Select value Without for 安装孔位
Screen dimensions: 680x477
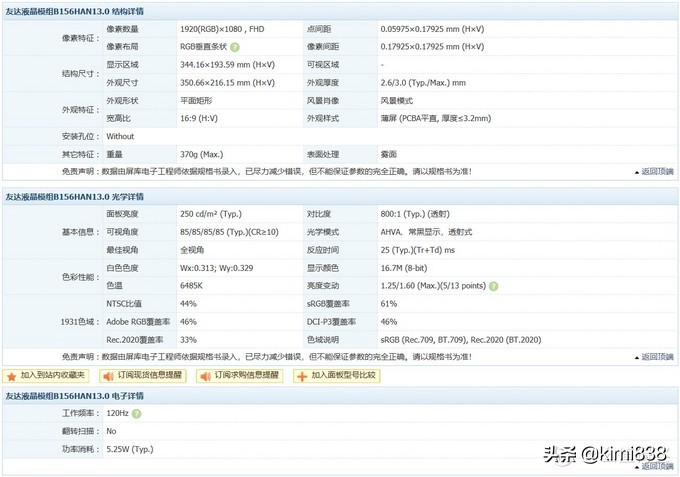(120, 137)
